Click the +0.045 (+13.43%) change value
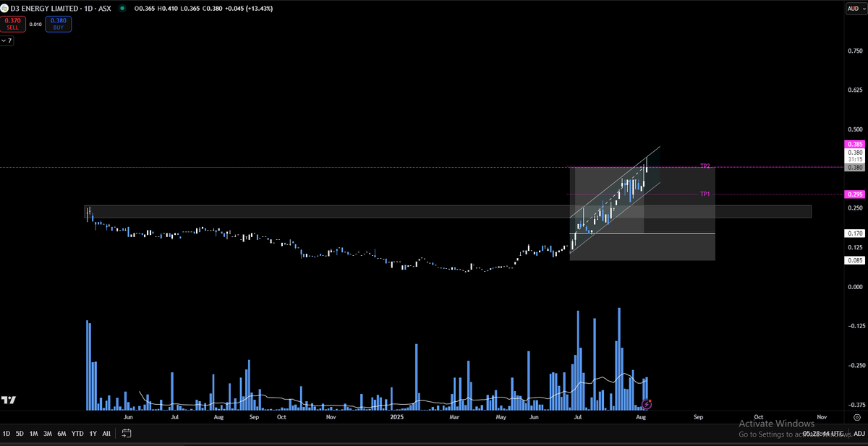 248,8
